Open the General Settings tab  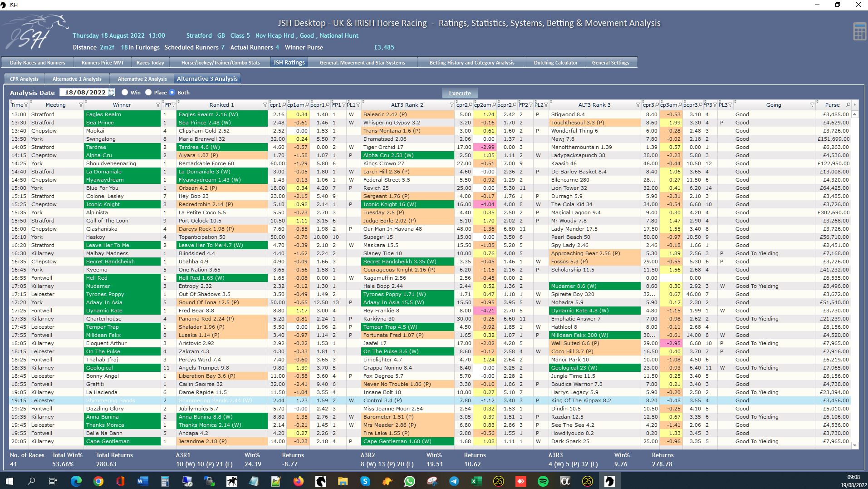[610, 63]
